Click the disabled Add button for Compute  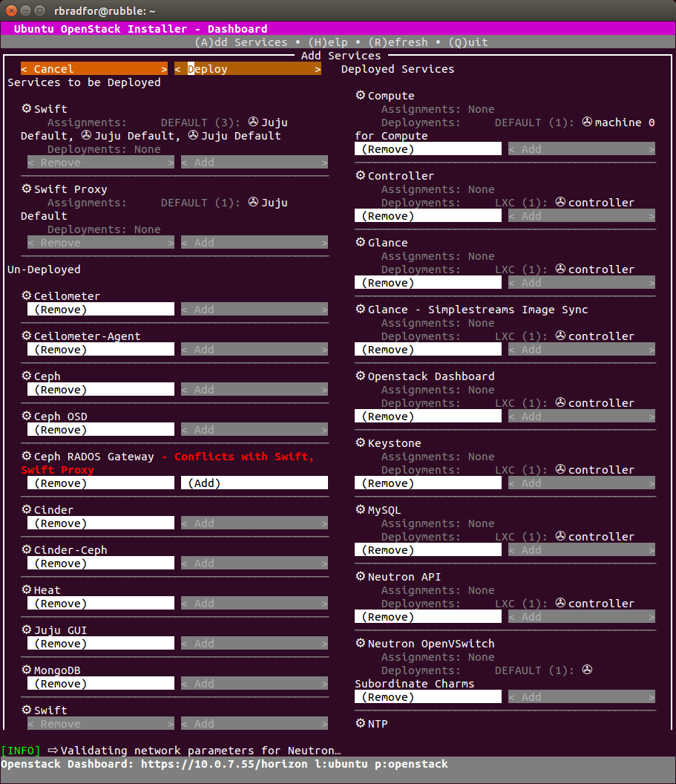point(582,149)
